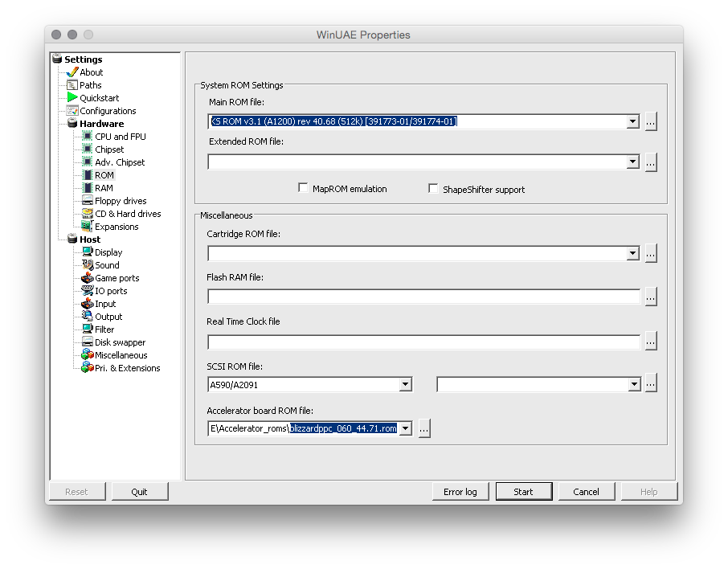Open the Configurations page label

pos(108,111)
